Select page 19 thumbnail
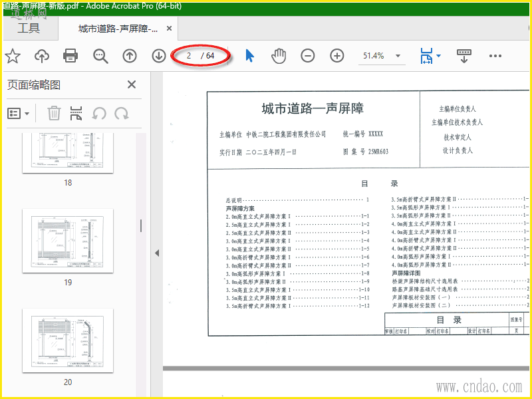This screenshot has width=532, height=399. tap(68, 241)
